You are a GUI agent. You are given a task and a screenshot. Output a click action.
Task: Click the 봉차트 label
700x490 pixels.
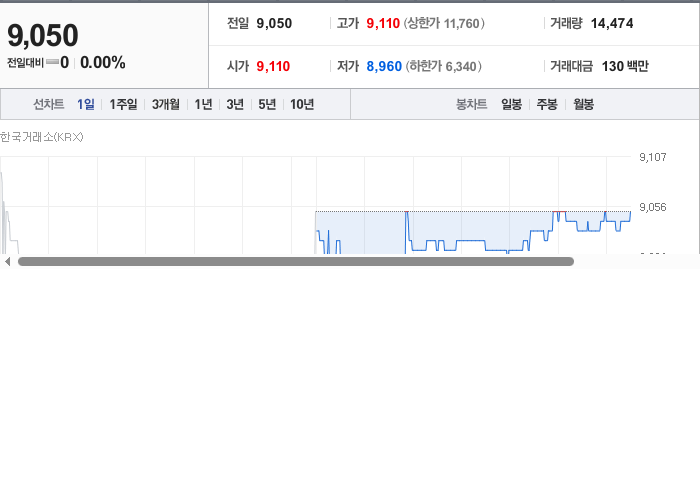471,104
